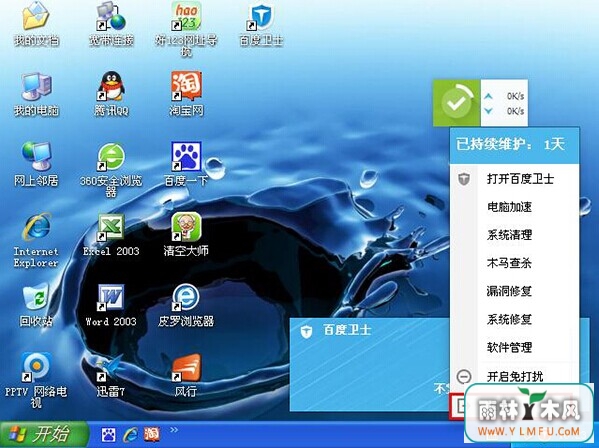Launch Internet Explorer from quick launch bar
Image resolution: width=599 pixels, height=448 pixels.
[x=130, y=435]
